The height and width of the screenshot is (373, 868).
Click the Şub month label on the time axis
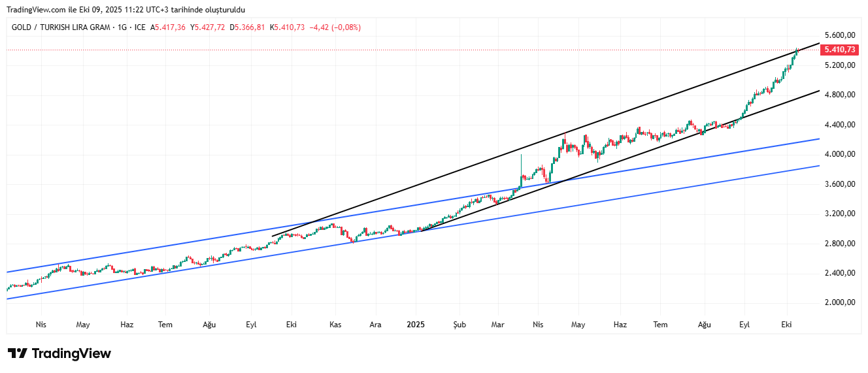[x=459, y=325]
